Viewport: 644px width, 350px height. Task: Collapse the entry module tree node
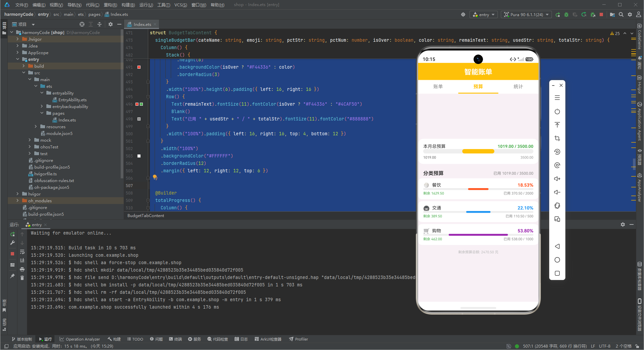coord(18,59)
